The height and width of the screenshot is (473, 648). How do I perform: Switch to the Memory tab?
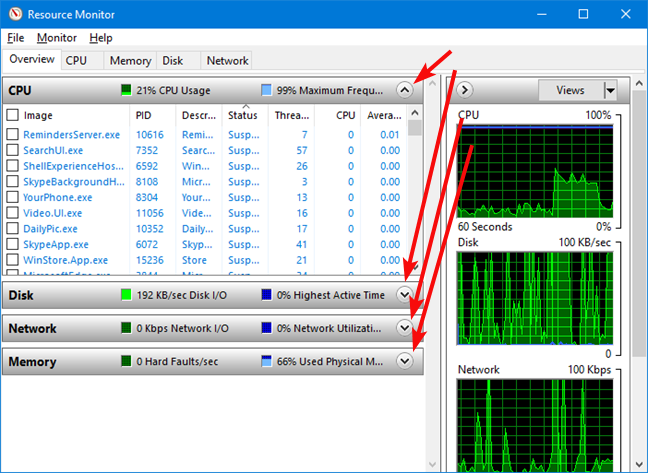[131, 61]
